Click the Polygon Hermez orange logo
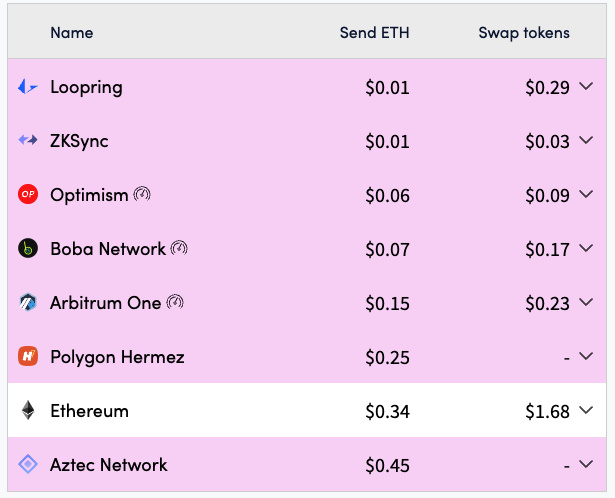Screen dimensions: 615x498 [28, 356]
